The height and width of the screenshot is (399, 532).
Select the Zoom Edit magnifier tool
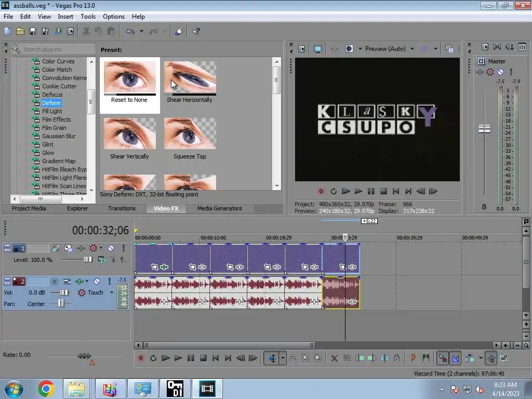317,358
